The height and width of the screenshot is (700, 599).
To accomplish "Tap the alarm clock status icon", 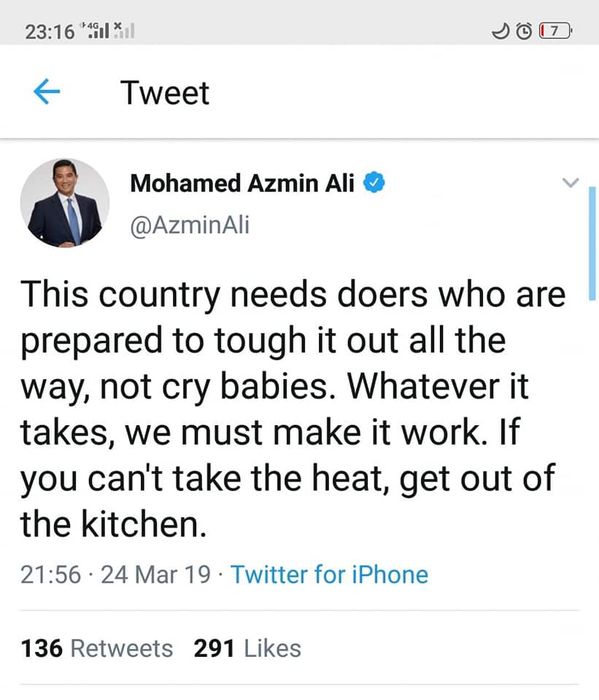I will (x=524, y=31).
